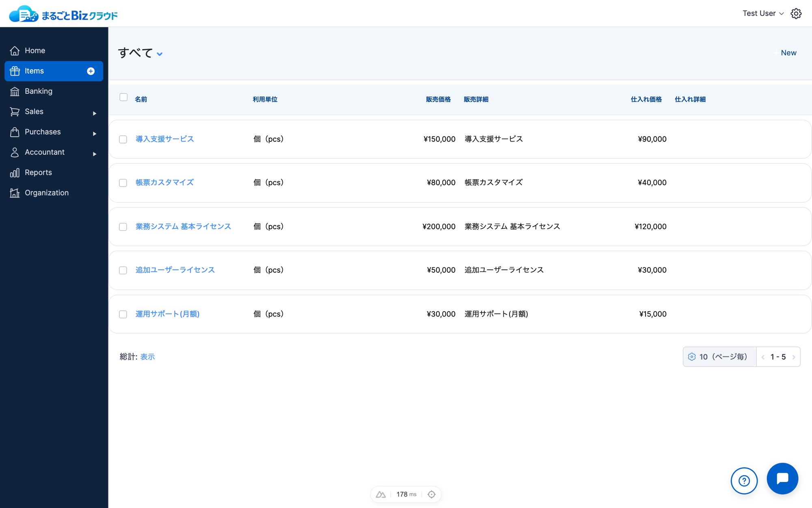The height and width of the screenshot is (508, 812).
Task: Click the 仕入れ詳細 column header
Action: pyautogui.click(x=690, y=100)
